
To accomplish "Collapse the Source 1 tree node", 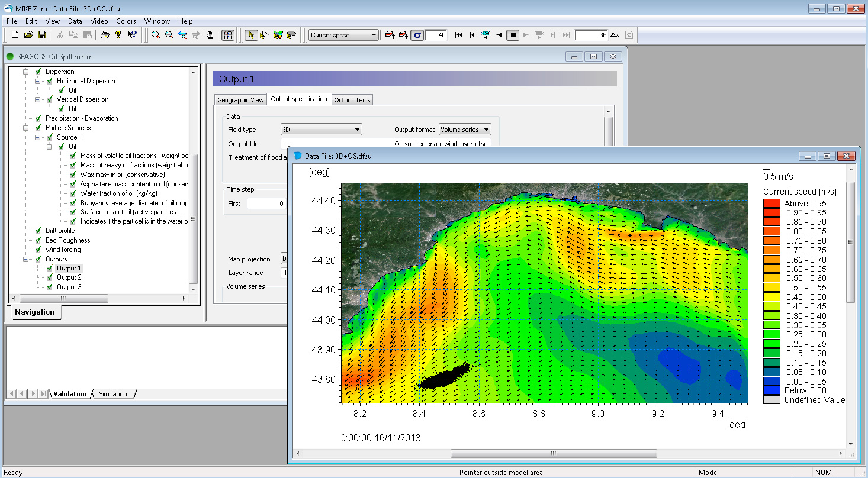I will tap(37, 137).
